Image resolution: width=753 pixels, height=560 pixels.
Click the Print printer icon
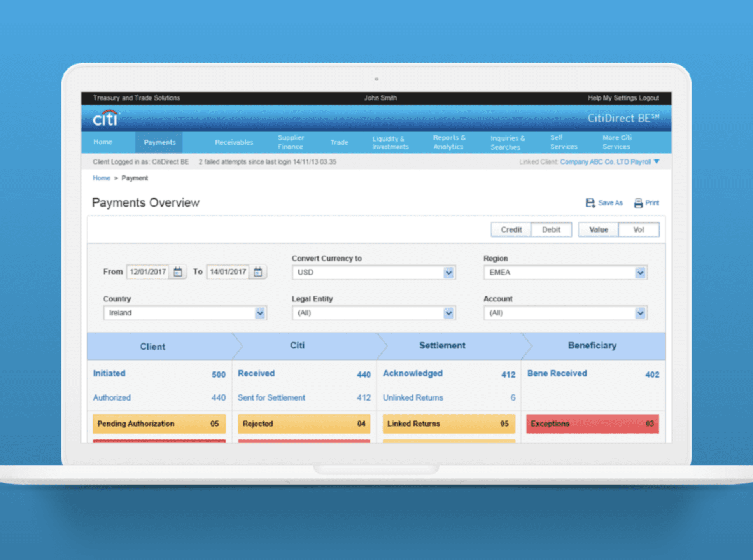point(638,203)
